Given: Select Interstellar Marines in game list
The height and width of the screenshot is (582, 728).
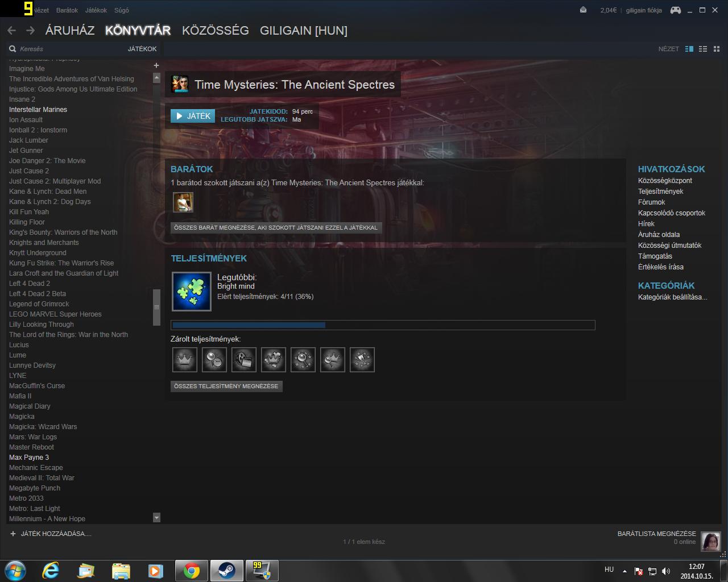Looking at the screenshot, I should pyautogui.click(x=38, y=110).
